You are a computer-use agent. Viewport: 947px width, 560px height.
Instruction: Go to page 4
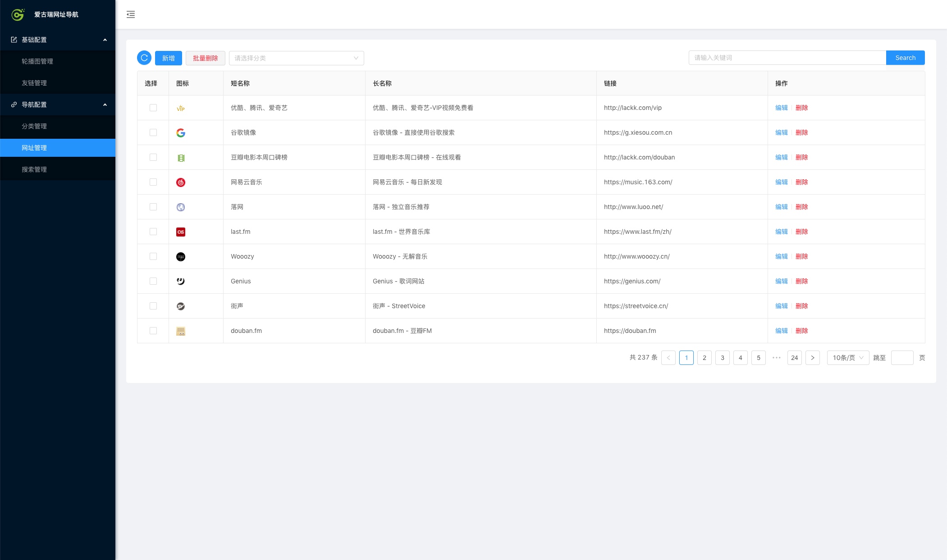pos(741,358)
